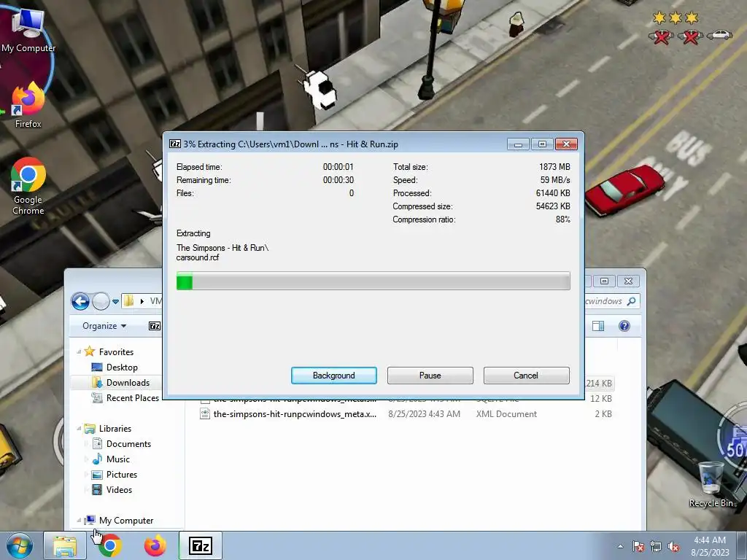Select the-simpsons-hit-runpcwindows_meta.x... file
The image size is (747, 560).
click(295, 414)
